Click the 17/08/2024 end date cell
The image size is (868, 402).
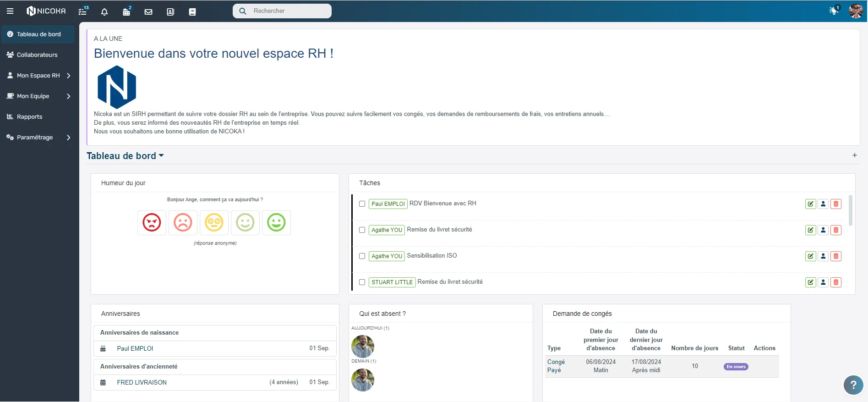coord(646,366)
